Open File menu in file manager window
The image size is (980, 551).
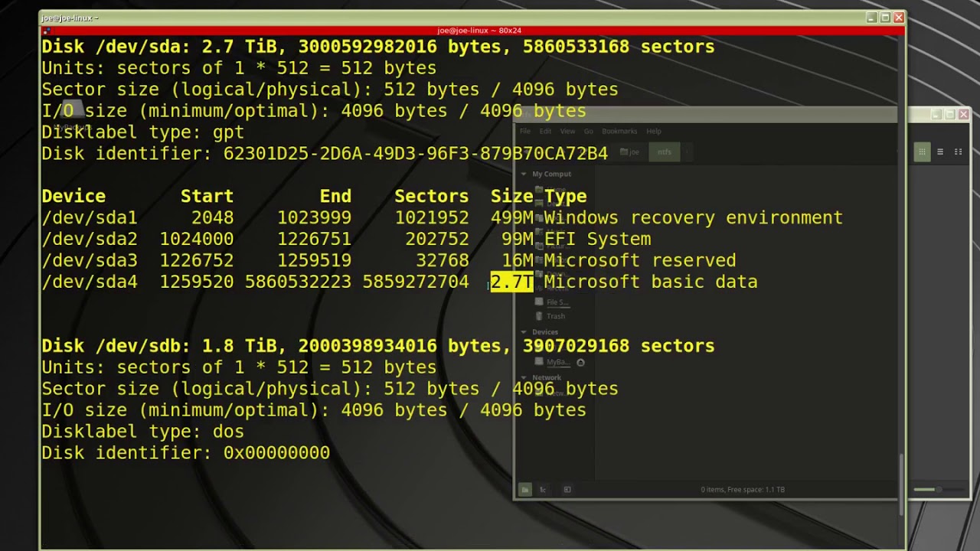coord(525,131)
